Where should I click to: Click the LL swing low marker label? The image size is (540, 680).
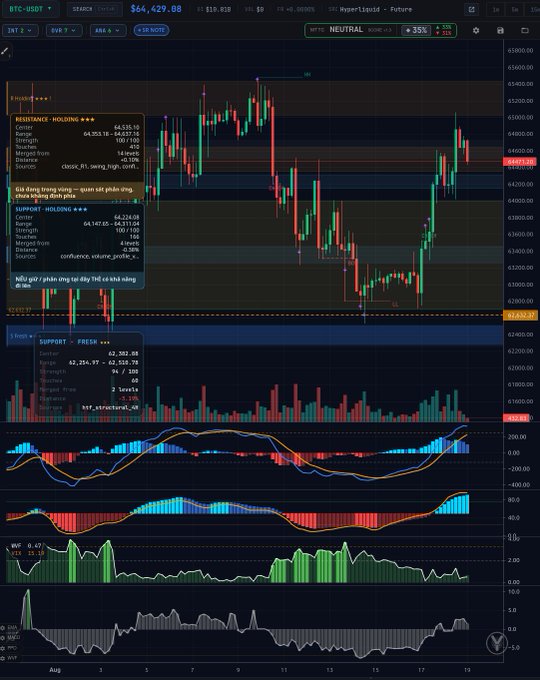pos(395,304)
